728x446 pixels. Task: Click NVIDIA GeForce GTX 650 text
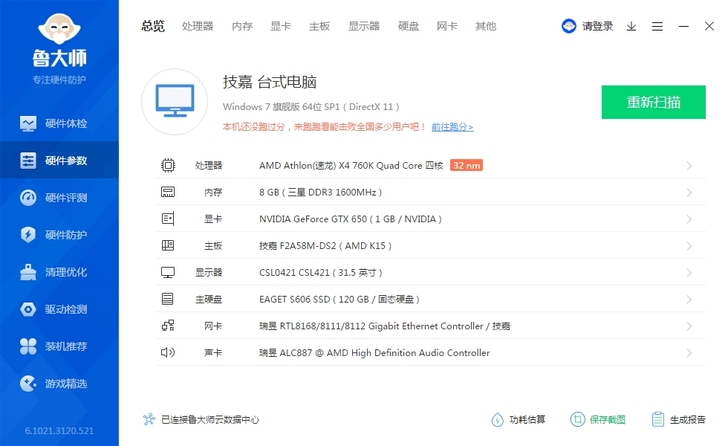[350, 219]
